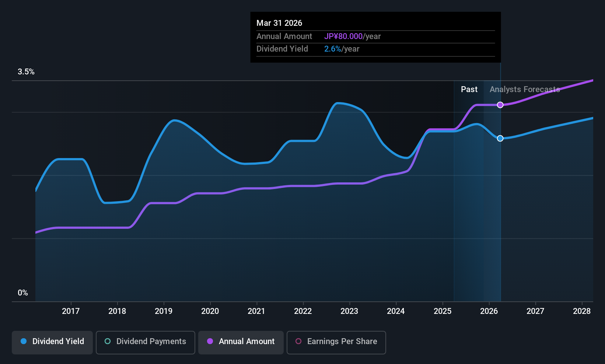Toggle the Earnings Per Share series on

click(336, 342)
